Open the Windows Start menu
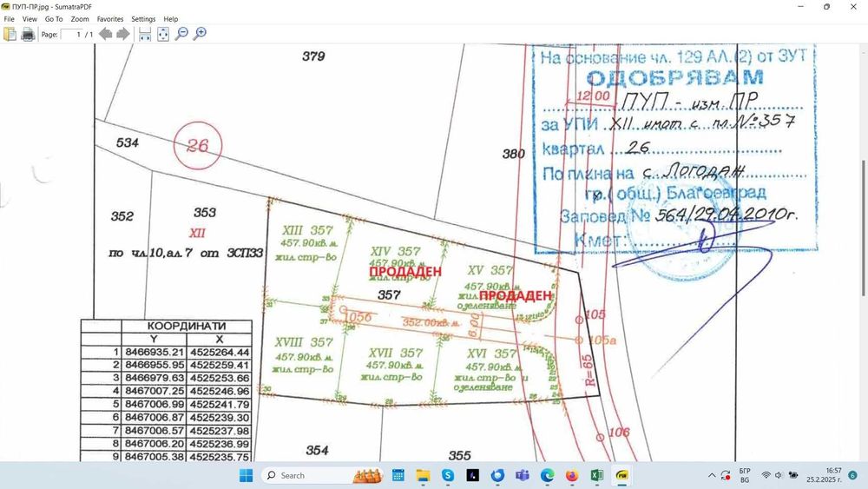 247,475
